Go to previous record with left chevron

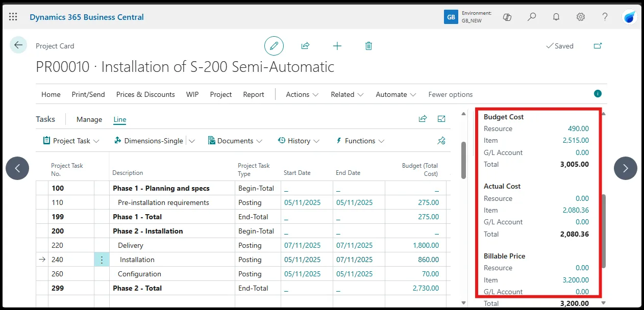[x=17, y=168]
